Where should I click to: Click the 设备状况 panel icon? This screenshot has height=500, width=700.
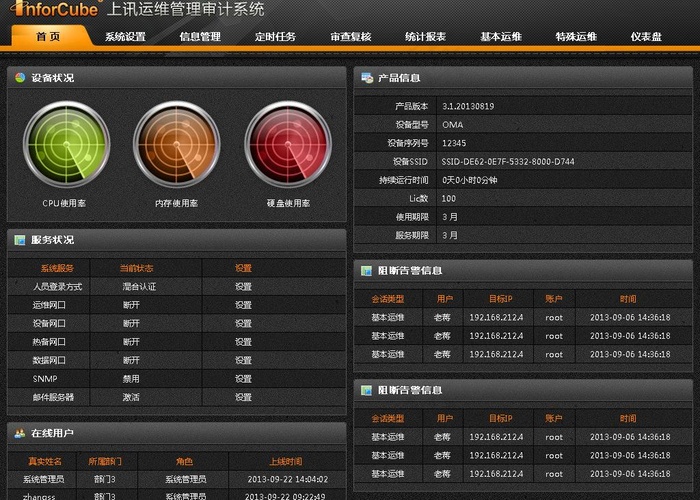(x=20, y=78)
